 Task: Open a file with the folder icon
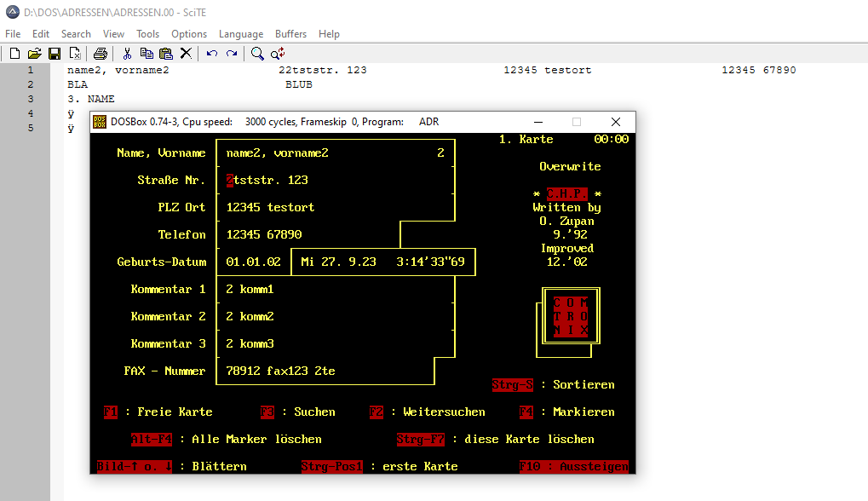pyautogui.click(x=34, y=54)
